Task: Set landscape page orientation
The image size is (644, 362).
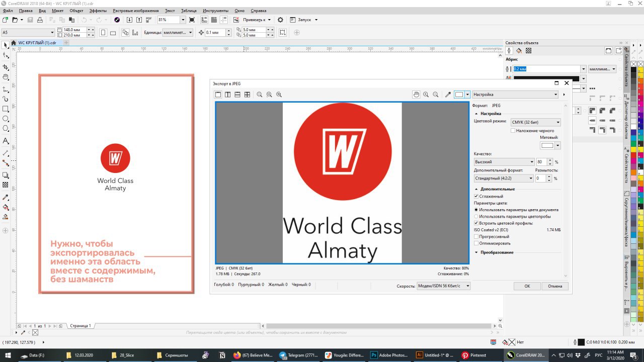Action: click(113, 33)
